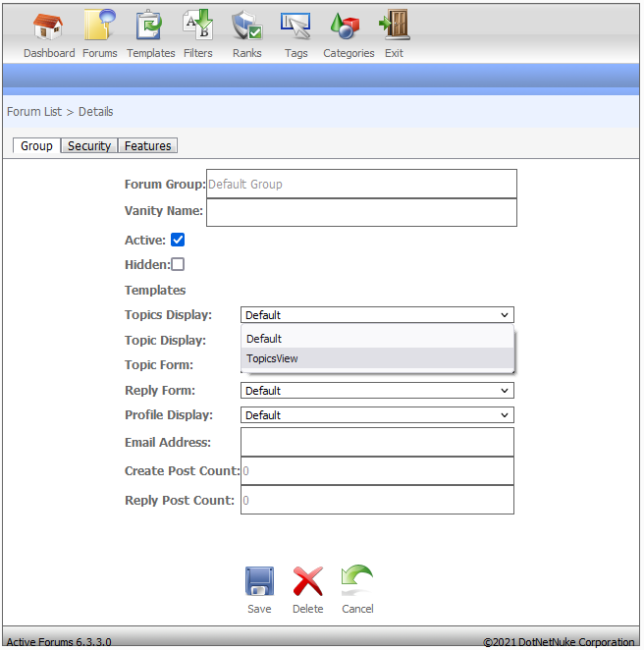Switch to the Group tab
The image size is (644, 650).
coord(36,146)
